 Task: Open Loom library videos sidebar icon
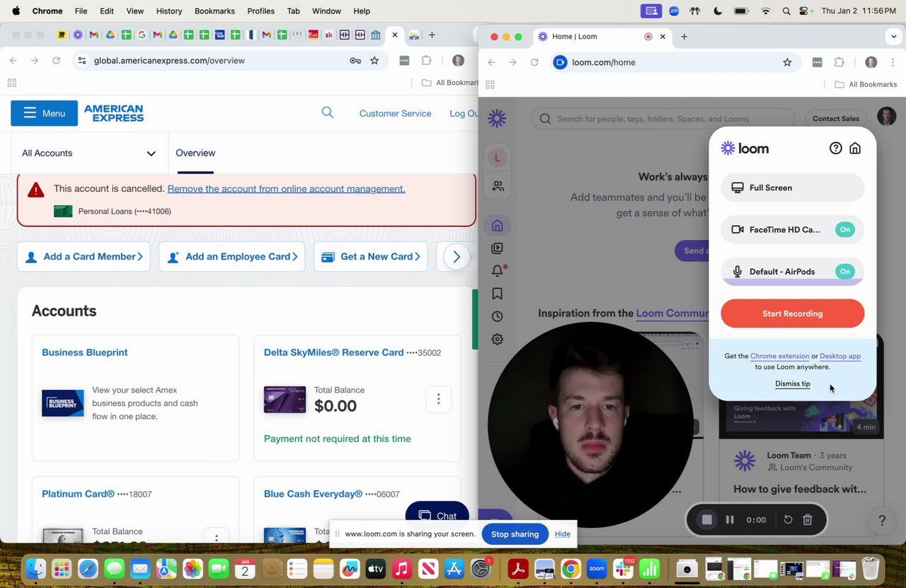click(x=497, y=248)
